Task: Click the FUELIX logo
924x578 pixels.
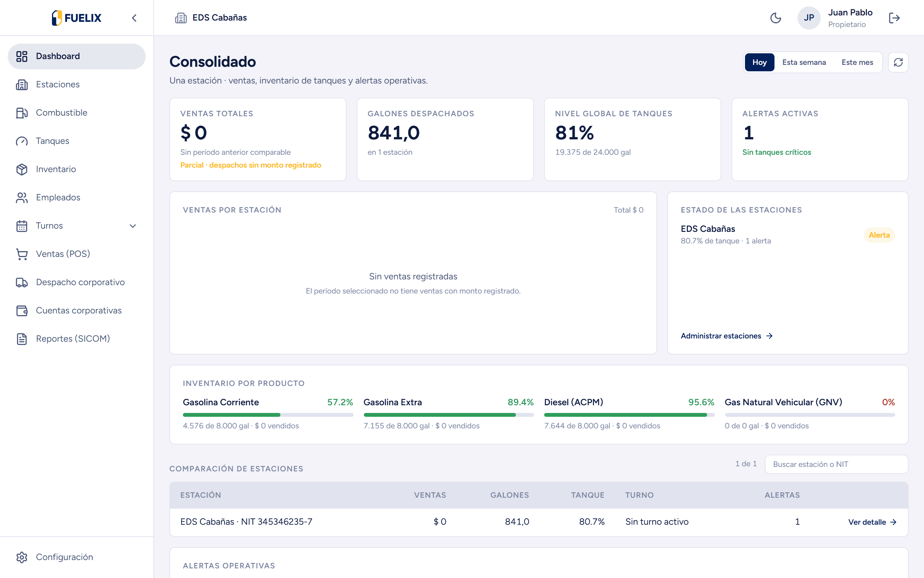Action: click(76, 18)
